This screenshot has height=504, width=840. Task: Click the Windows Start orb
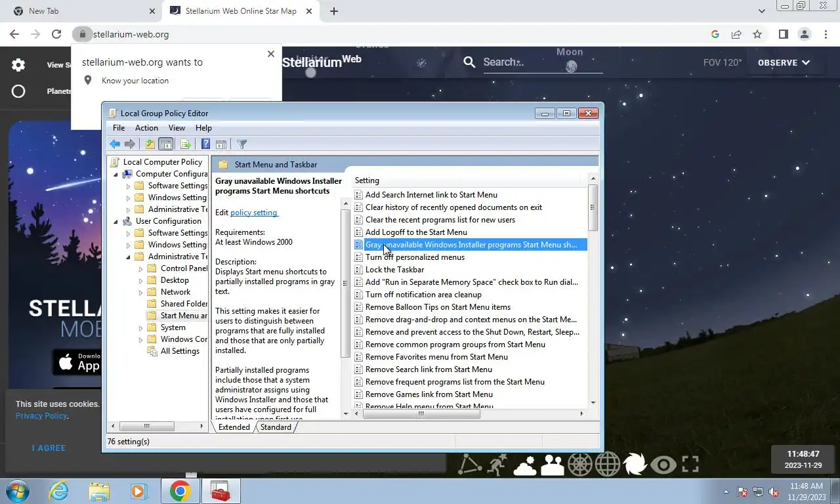click(18, 491)
